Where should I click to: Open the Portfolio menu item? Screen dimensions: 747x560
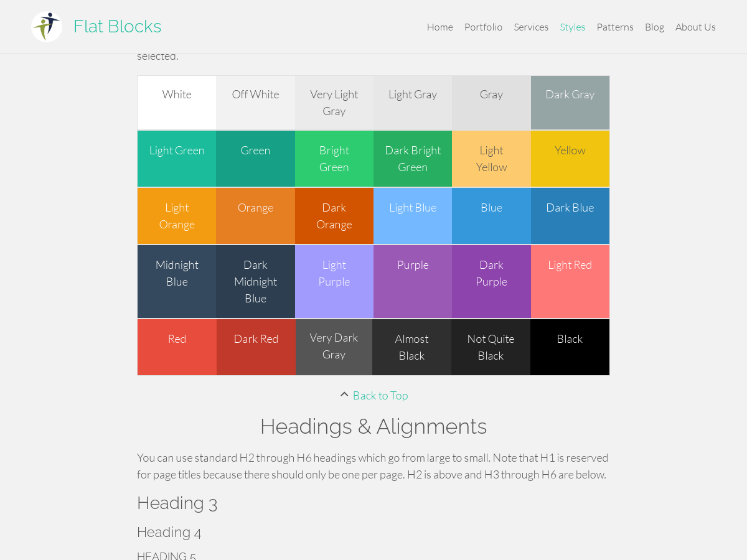pos(483,27)
